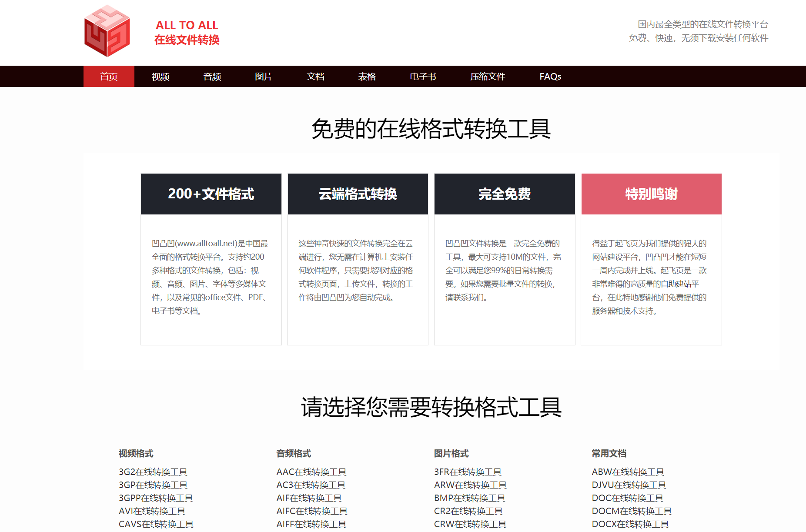
Task: Open the FAQs page
Action: tap(550, 77)
